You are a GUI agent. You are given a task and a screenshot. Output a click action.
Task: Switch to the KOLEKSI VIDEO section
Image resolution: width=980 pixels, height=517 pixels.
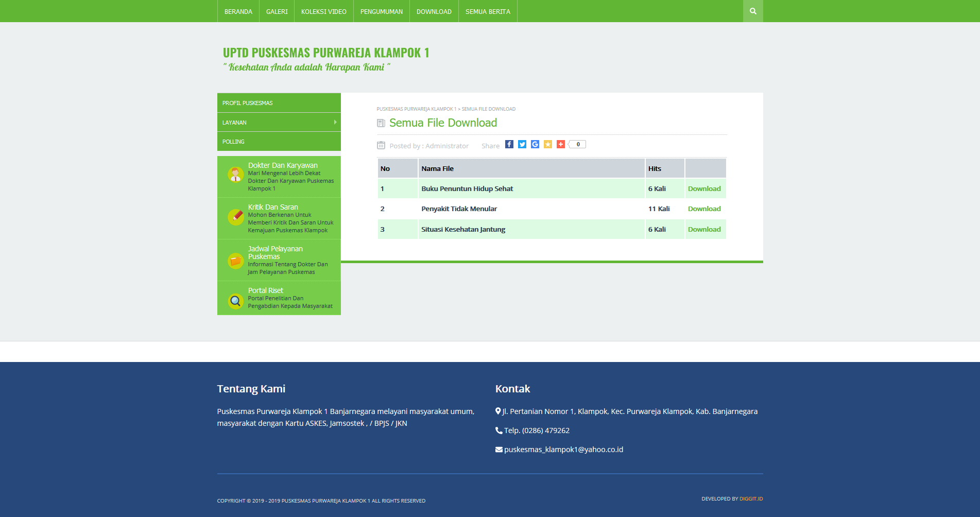323,11
